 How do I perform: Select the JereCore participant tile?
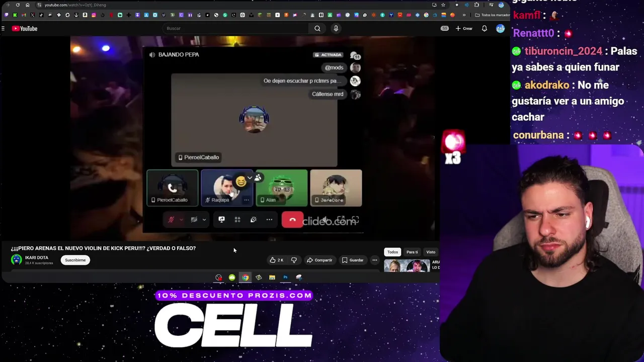click(336, 188)
